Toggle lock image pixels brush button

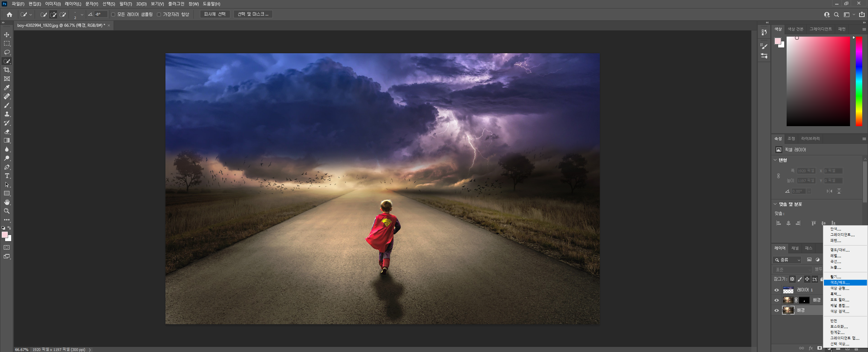coord(800,279)
